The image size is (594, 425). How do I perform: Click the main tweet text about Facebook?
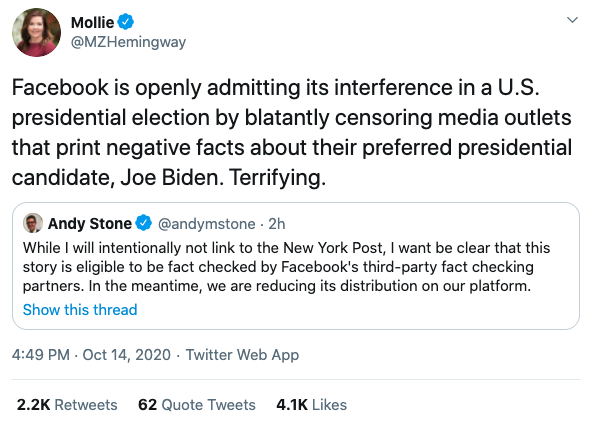[x=292, y=133]
